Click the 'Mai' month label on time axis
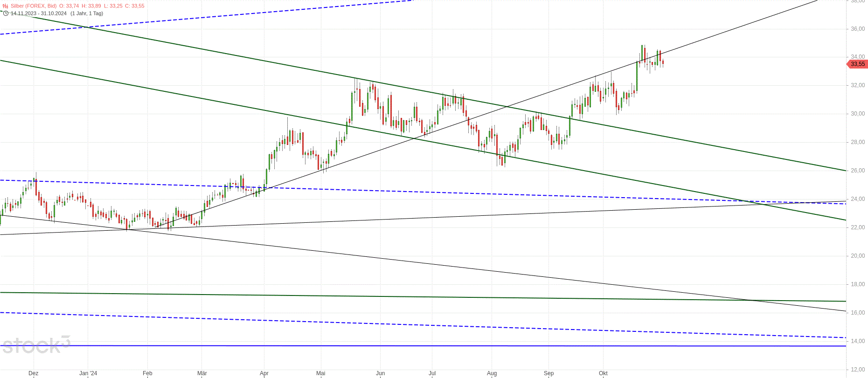Viewport: 868px width, 378px height. 320,373
